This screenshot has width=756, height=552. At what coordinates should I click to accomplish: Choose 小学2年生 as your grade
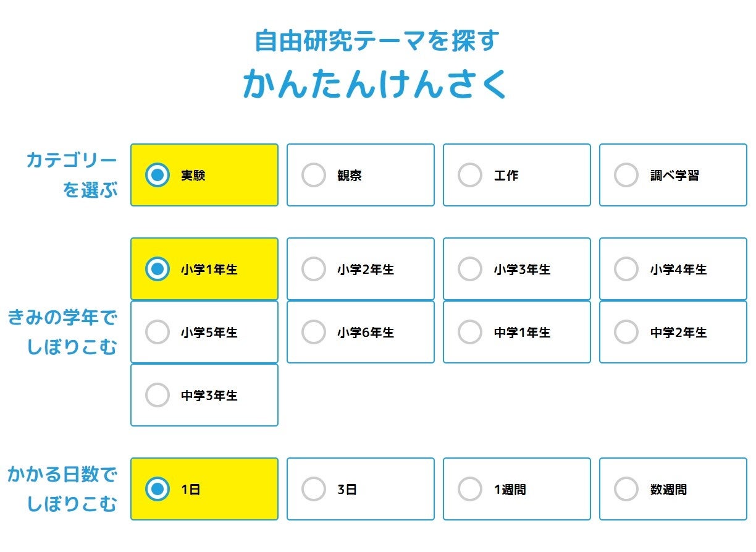[x=314, y=270]
